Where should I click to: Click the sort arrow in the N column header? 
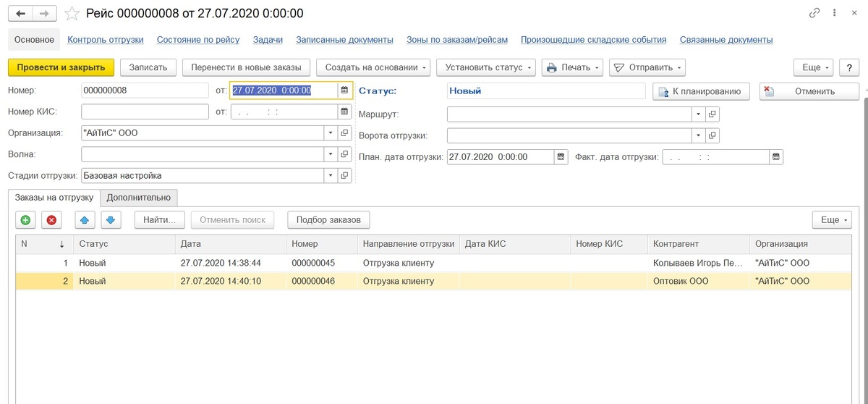[x=62, y=244]
